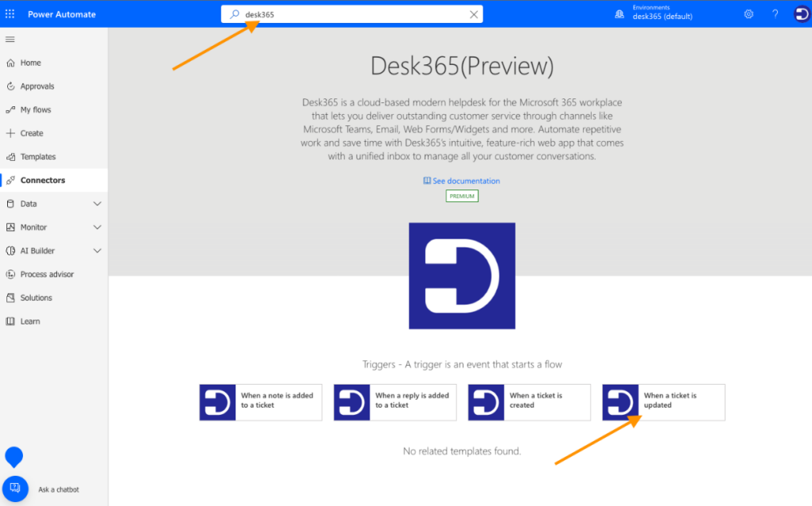Choose "When a reply is added to a ticket"
812x506 pixels.
[395, 402]
